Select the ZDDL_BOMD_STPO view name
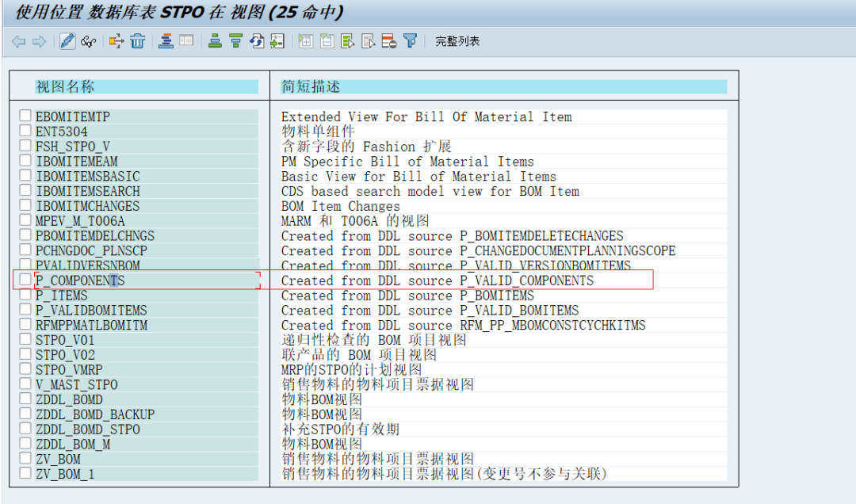856x504 pixels. pos(88,430)
